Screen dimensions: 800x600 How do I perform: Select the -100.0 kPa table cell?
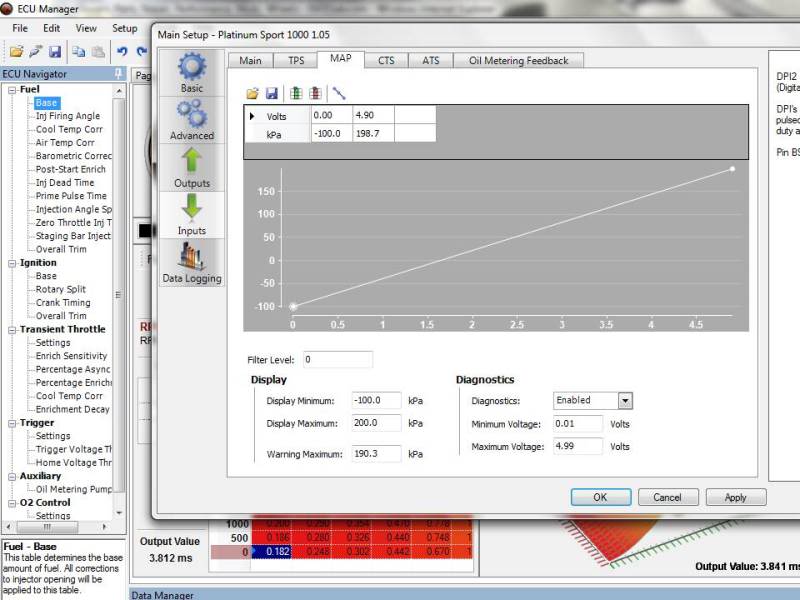point(332,134)
